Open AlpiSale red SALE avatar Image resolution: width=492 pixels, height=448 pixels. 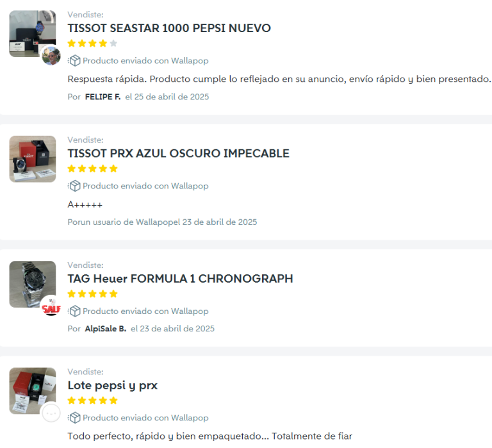51,306
